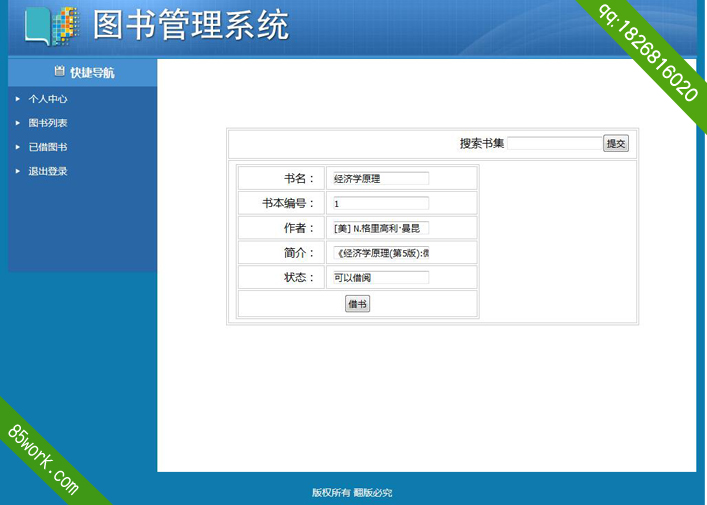Viewport: 707px width, 505px height.
Task: Click the 状态 field showing 可以借阅
Action: (381, 277)
